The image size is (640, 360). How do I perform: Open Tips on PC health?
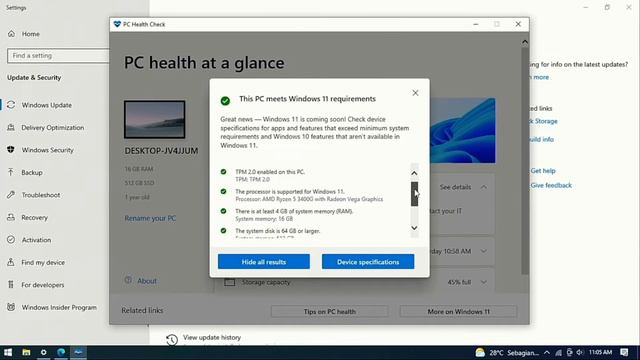[x=329, y=311]
